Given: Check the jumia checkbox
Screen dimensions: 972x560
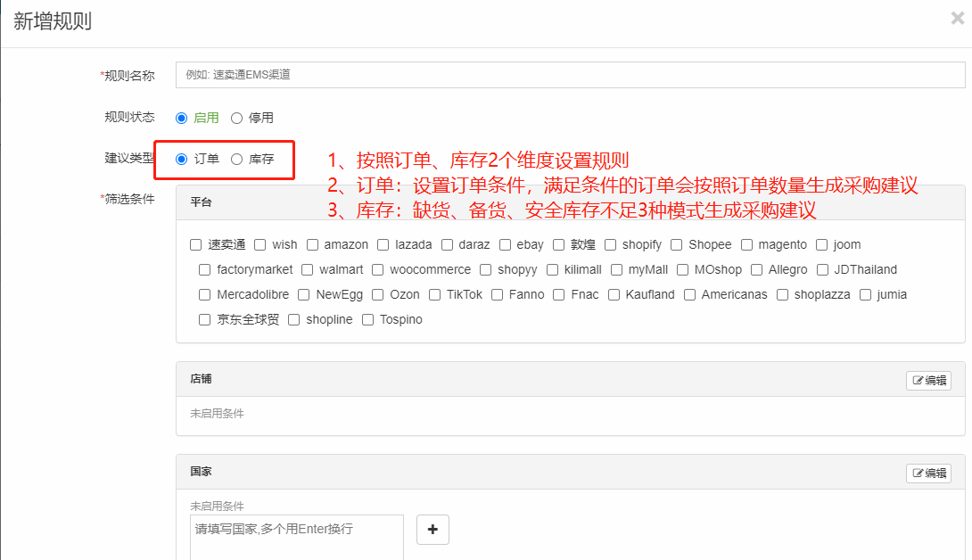Looking at the screenshot, I should (x=865, y=294).
